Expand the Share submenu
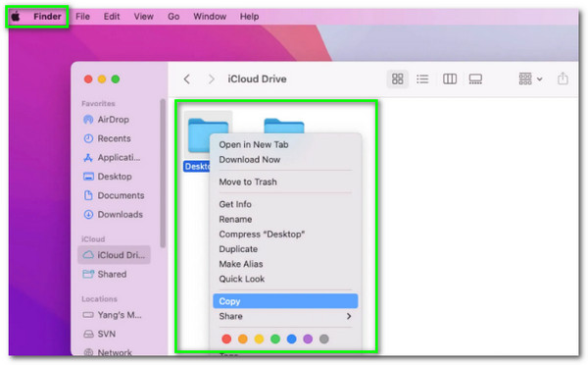This screenshot has height=365, width=588. [285, 316]
